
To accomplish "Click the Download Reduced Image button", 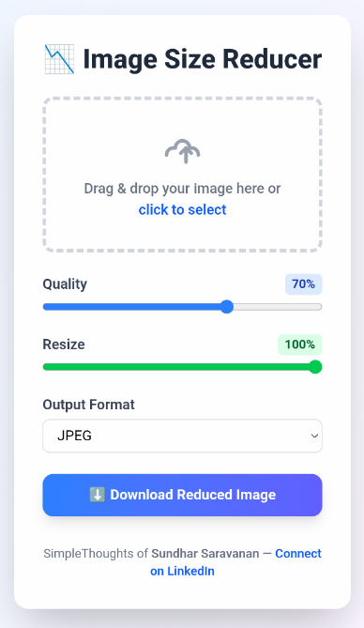I will tap(182, 495).
